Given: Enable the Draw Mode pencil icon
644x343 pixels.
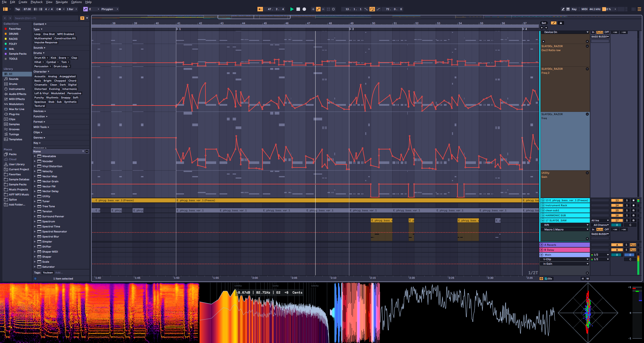Looking at the screenshot, I should coord(563,9).
